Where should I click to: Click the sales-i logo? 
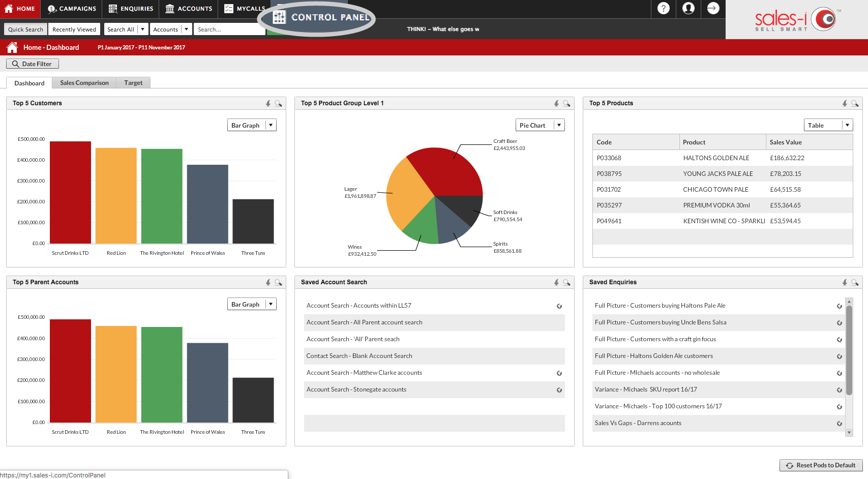797,20
